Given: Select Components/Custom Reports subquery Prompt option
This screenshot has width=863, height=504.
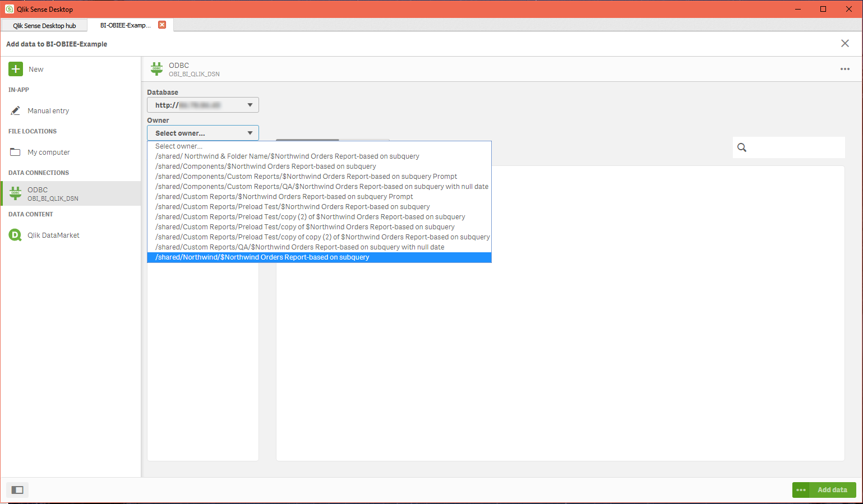Looking at the screenshot, I should click(319, 177).
